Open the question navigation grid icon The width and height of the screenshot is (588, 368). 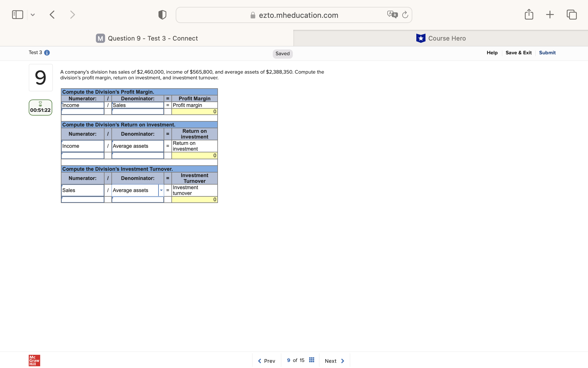311,359
